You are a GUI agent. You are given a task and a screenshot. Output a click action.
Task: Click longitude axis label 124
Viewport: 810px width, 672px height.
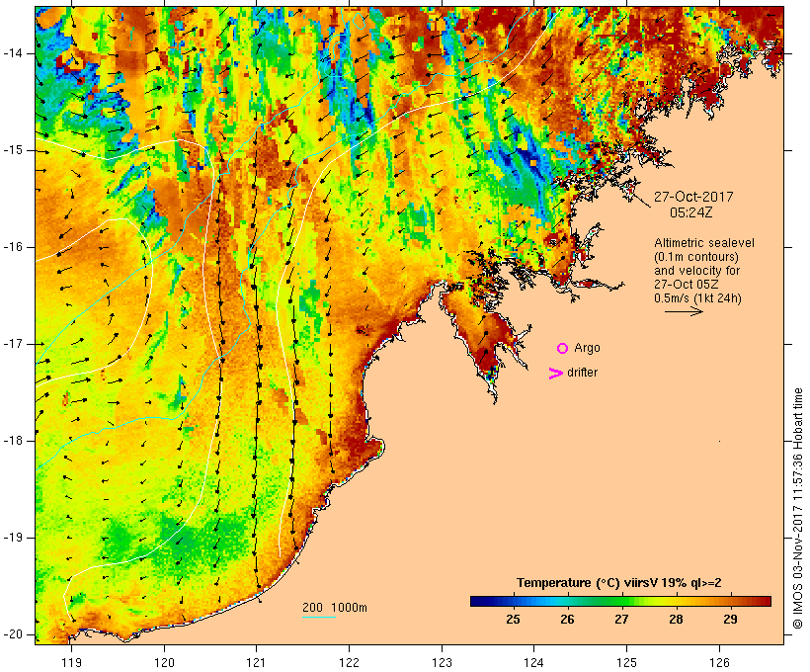(x=534, y=663)
